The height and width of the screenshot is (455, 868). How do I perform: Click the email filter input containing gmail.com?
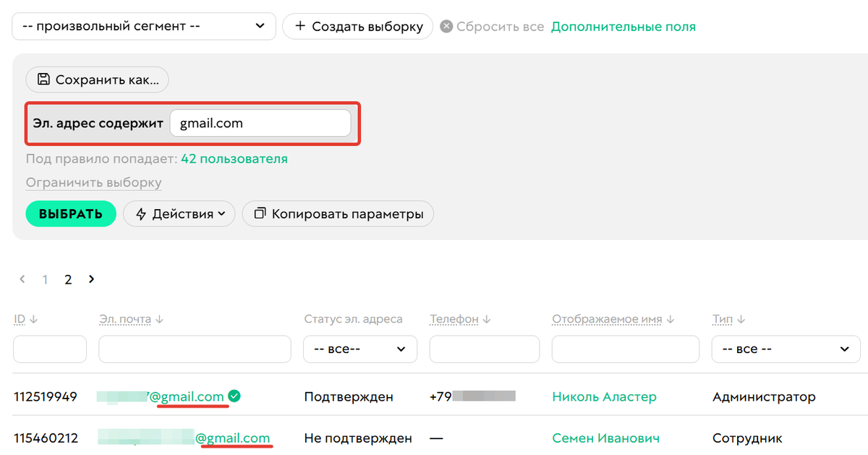coord(260,123)
